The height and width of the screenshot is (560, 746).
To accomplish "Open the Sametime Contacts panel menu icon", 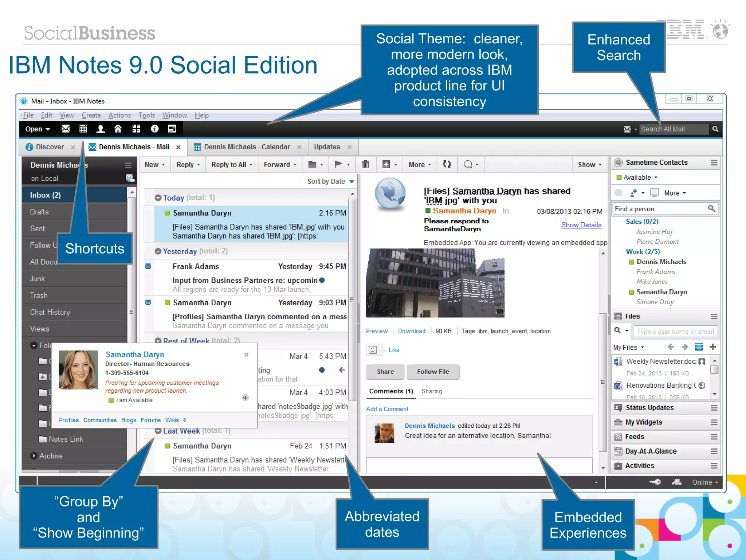I will coord(714,162).
